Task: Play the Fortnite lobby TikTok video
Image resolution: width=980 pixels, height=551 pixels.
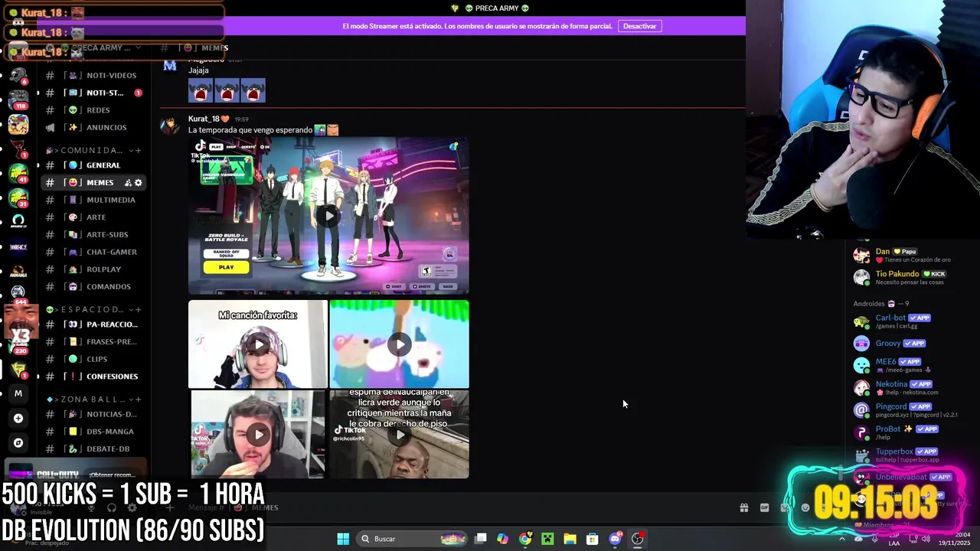Action: pos(328,216)
